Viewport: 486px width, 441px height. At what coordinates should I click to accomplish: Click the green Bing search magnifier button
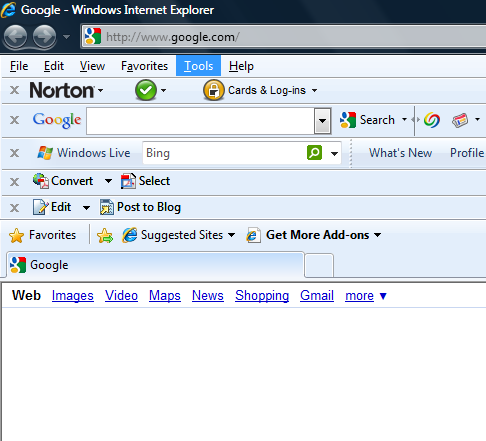pos(314,153)
